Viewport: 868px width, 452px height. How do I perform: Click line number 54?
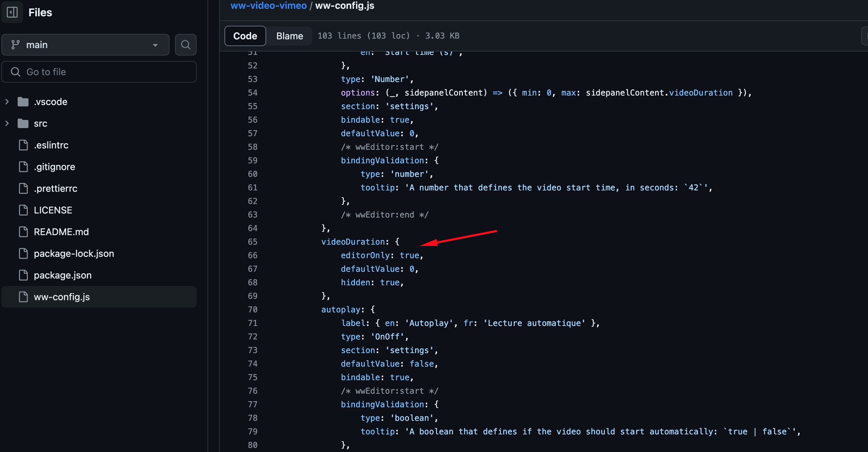point(253,93)
